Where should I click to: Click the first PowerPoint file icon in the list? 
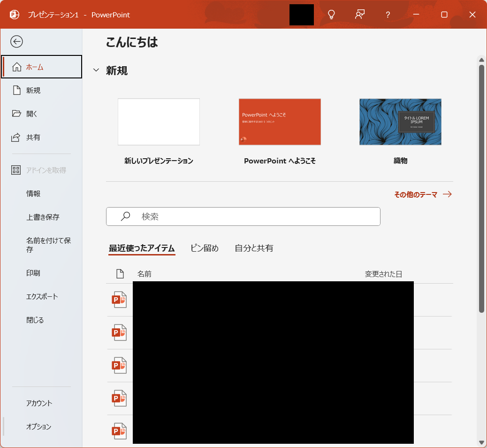(x=119, y=300)
